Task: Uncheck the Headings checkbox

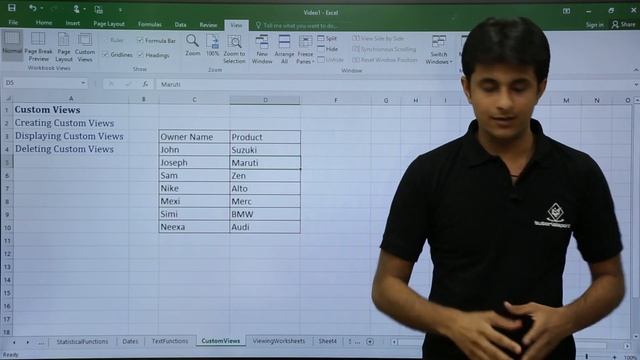Action: pos(140,55)
